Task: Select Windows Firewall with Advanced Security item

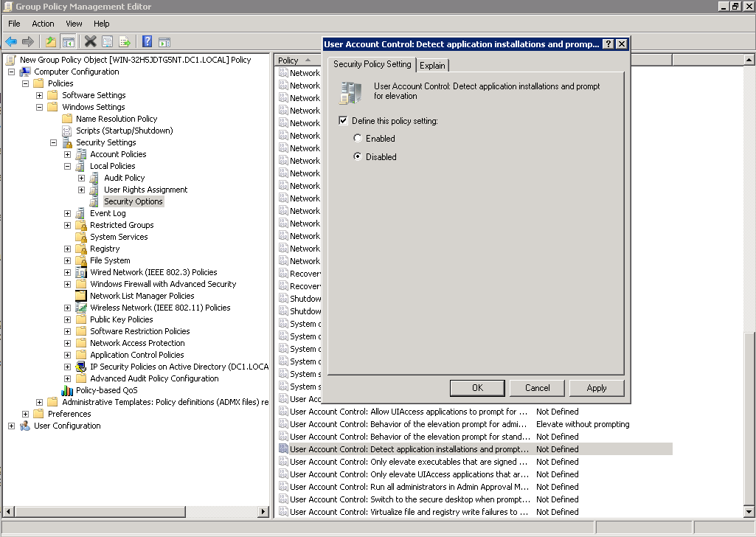Action: tap(163, 284)
